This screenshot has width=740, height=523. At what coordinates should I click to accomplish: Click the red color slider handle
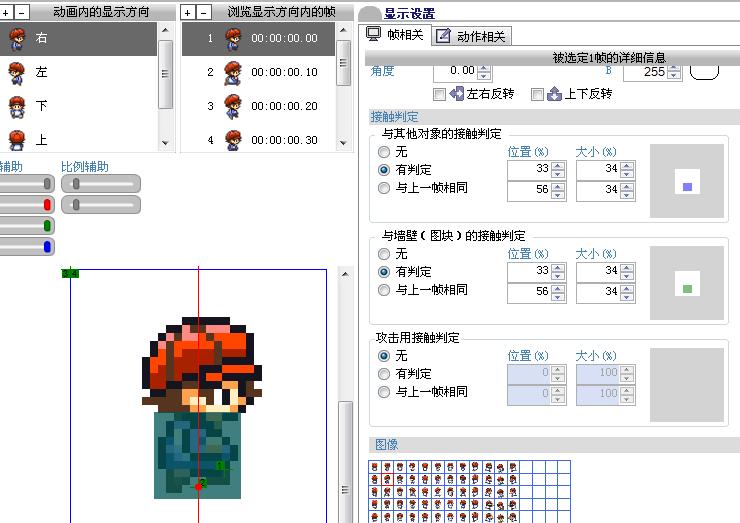pos(47,205)
